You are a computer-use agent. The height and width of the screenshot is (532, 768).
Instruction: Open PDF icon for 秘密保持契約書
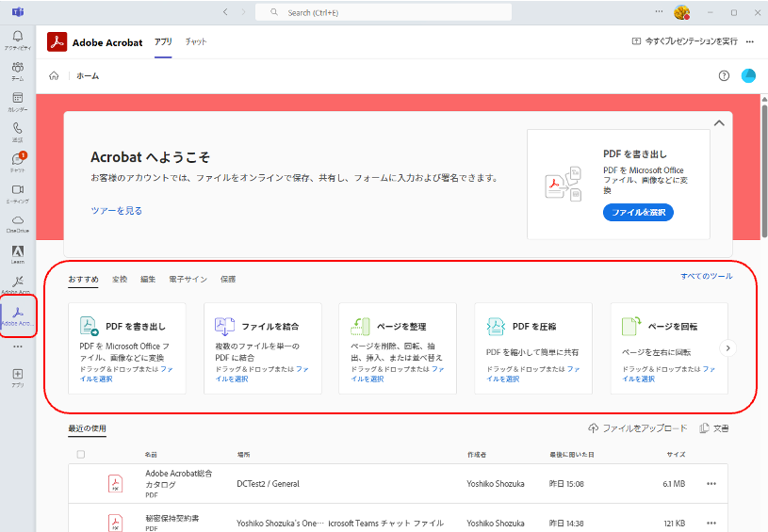(116, 523)
